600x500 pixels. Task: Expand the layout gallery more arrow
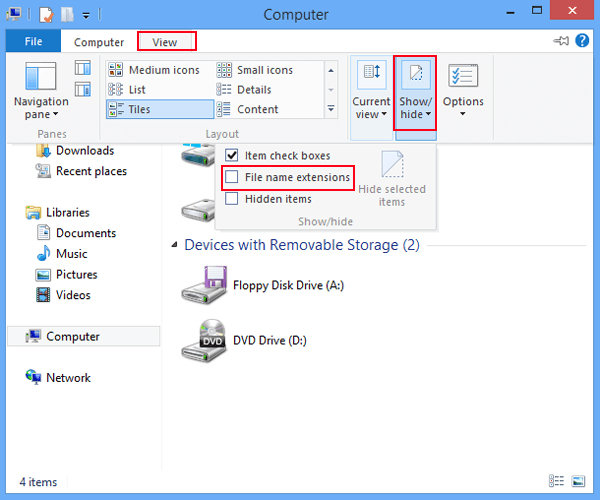tap(331, 109)
